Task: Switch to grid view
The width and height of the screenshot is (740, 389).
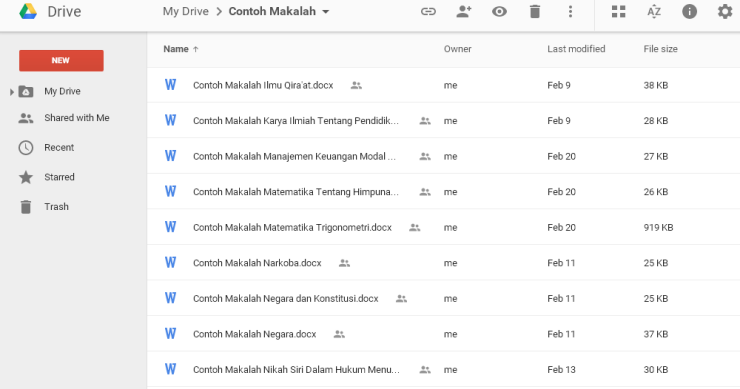Action: point(618,11)
